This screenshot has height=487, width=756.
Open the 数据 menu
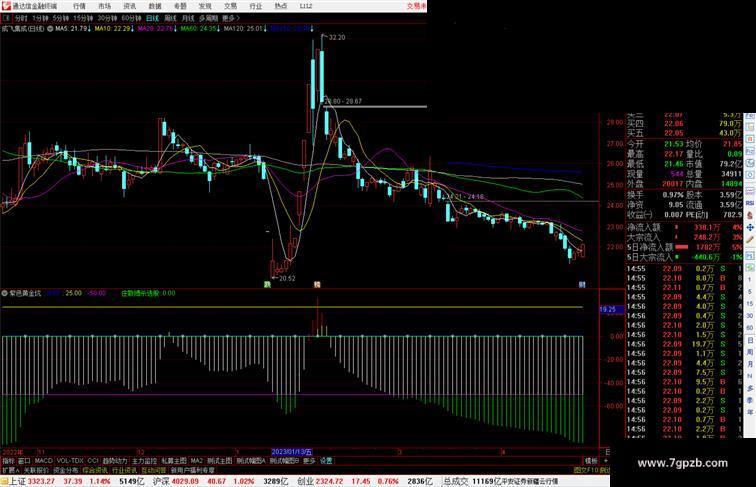point(155,6)
